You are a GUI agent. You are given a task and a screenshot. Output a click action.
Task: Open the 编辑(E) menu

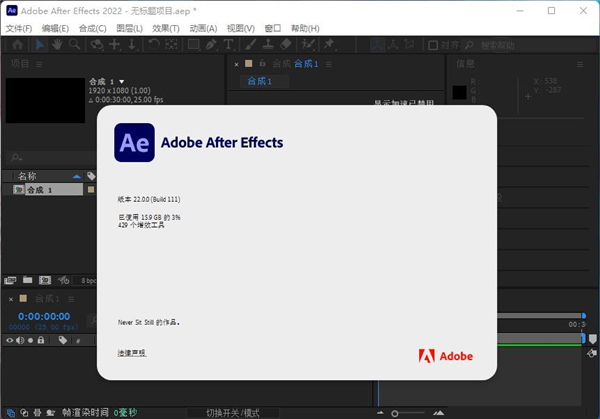tap(55, 28)
